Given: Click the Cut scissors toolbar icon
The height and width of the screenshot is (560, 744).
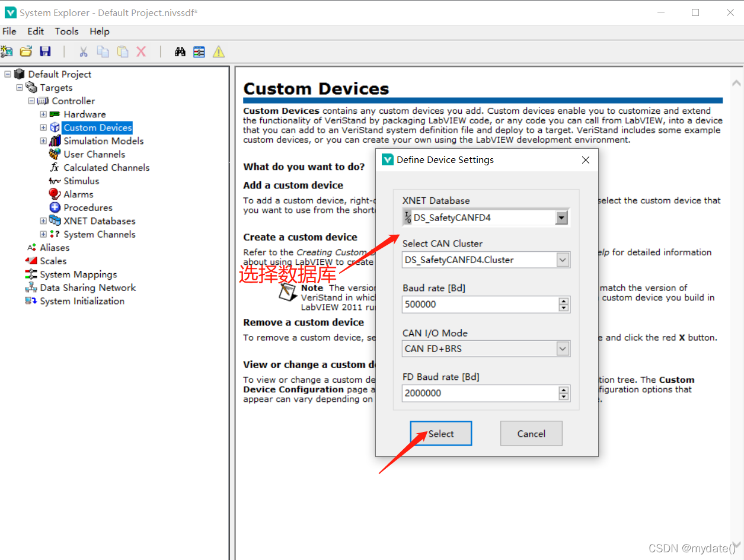Looking at the screenshot, I should point(84,52).
